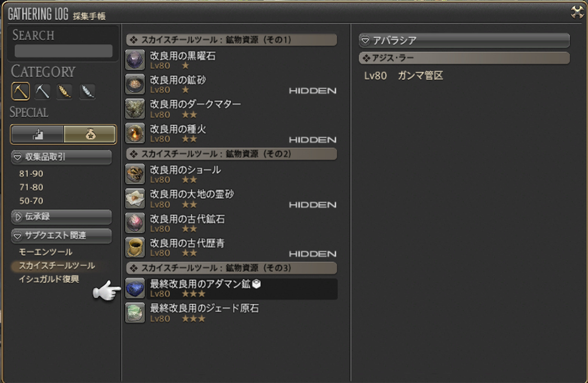Toggle the Special stairs-icon level view
The height and width of the screenshot is (383, 588).
[37, 134]
